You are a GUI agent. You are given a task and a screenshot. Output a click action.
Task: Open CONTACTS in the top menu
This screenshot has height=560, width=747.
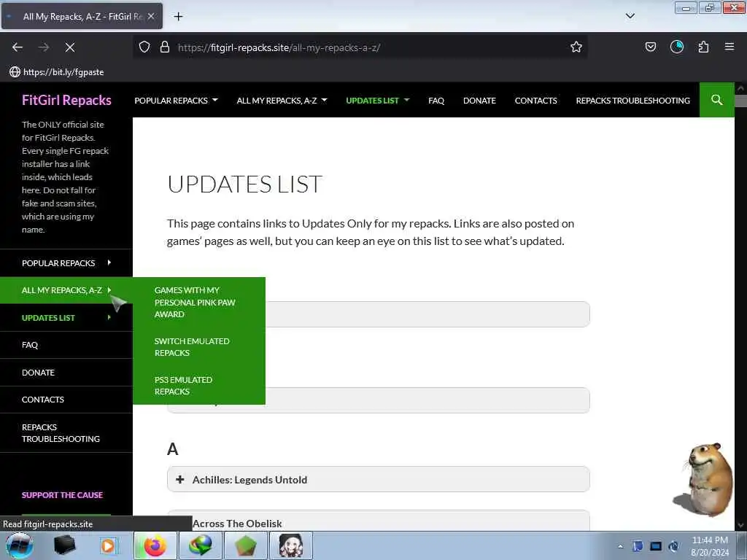(535, 101)
